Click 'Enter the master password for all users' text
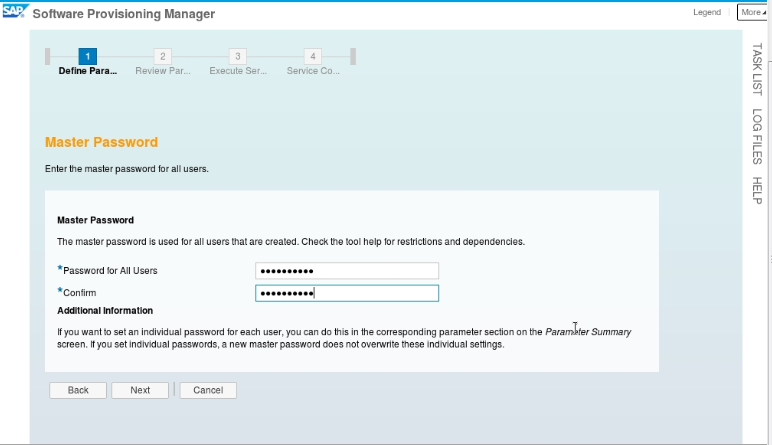Screen dimensions: 772x445 point(127,169)
